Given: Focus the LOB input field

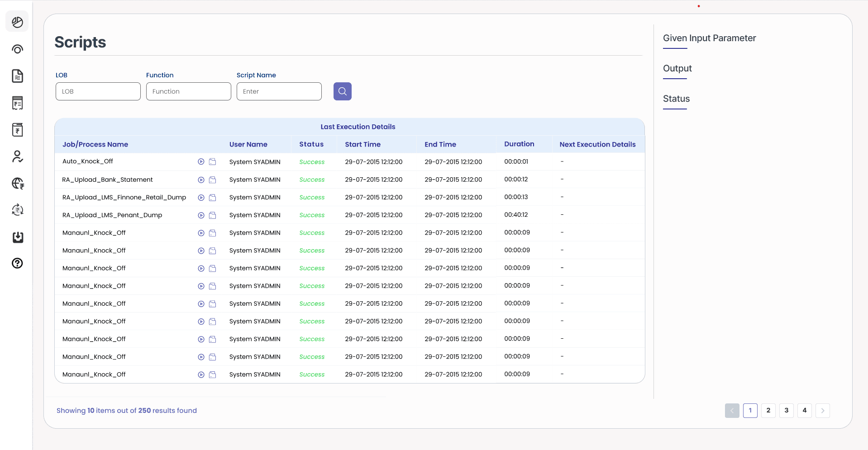Looking at the screenshot, I should (x=98, y=91).
